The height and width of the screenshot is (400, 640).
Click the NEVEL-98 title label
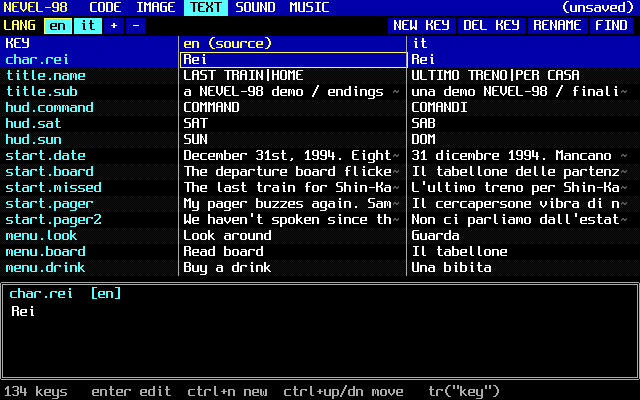pyautogui.click(x=36, y=7)
